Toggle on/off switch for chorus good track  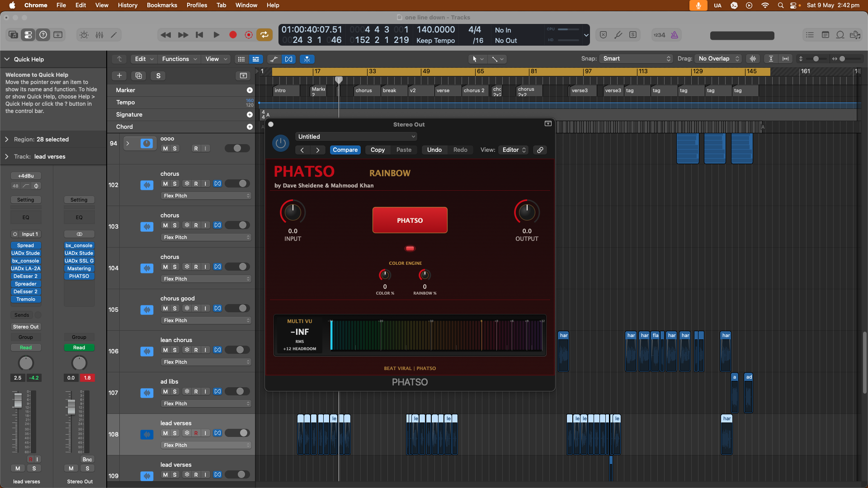coord(238,308)
